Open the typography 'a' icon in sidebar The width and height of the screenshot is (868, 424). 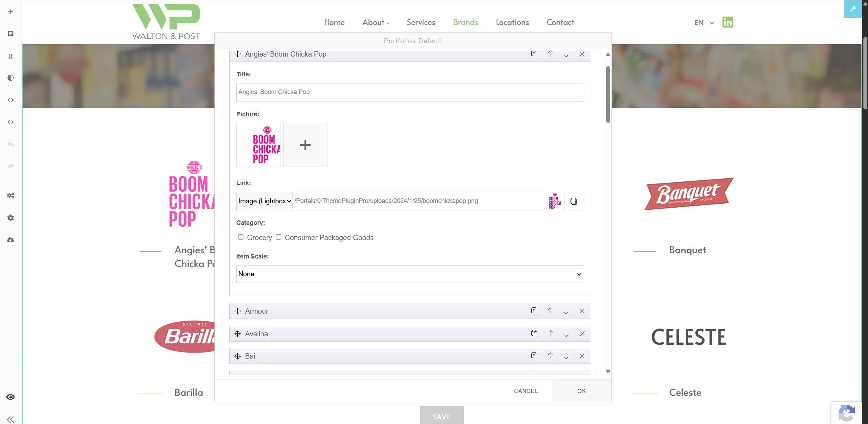pos(11,56)
